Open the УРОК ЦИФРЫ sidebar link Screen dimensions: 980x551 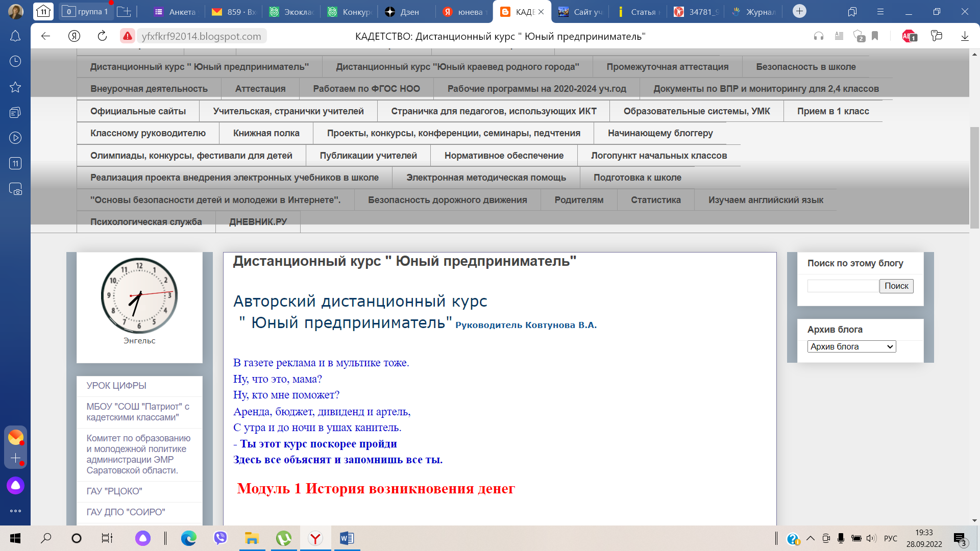point(116,386)
